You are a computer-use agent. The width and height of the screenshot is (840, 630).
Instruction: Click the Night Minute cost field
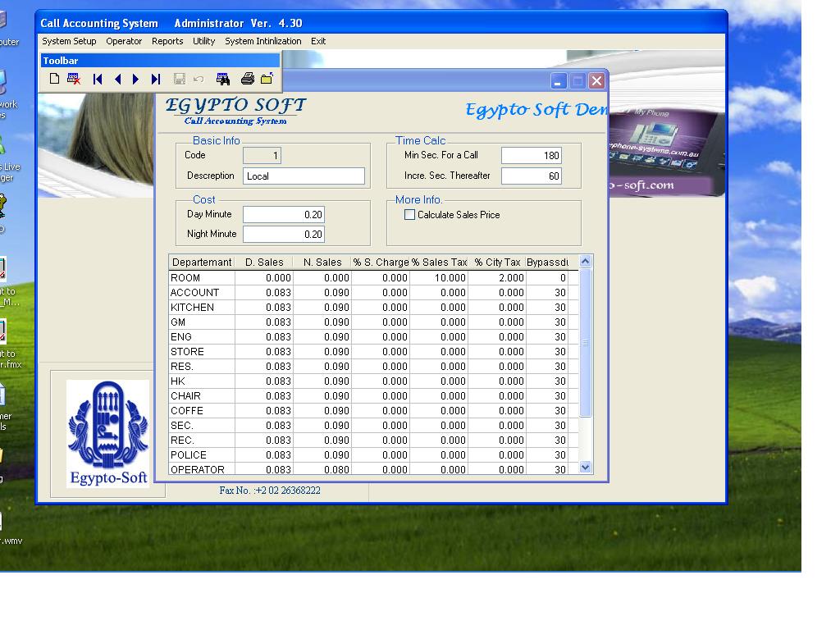(x=283, y=234)
